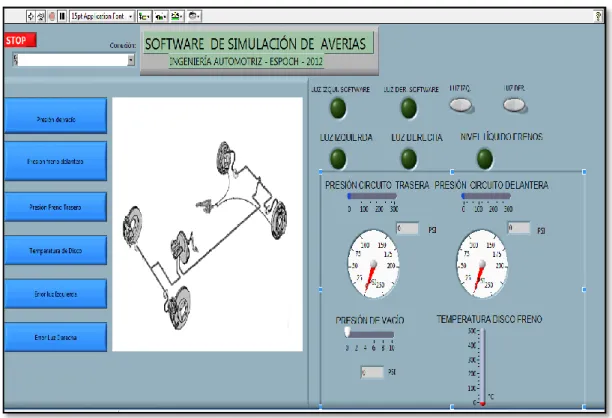Click the Temperatura de Disco button
The image size is (612, 418).
pyautogui.click(x=55, y=250)
